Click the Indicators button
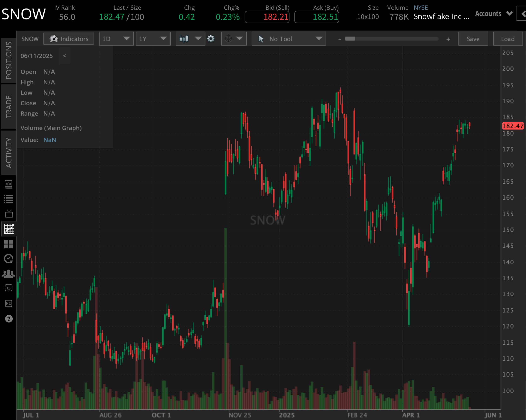526x420 pixels. coord(69,39)
